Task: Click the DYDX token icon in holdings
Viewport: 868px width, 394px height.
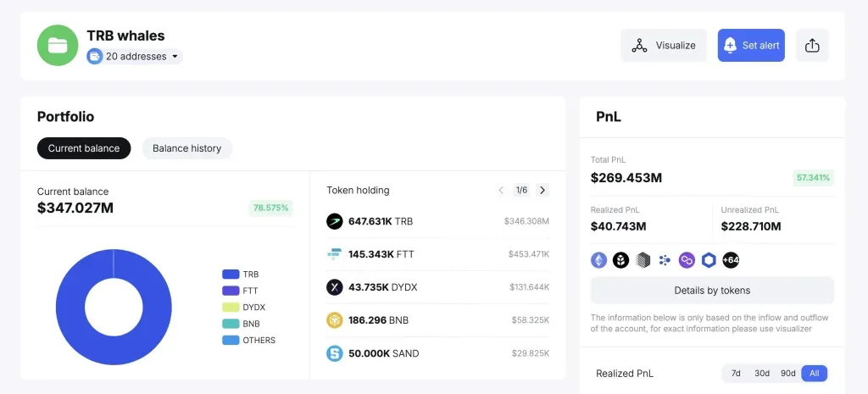Action: coord(335,287)
